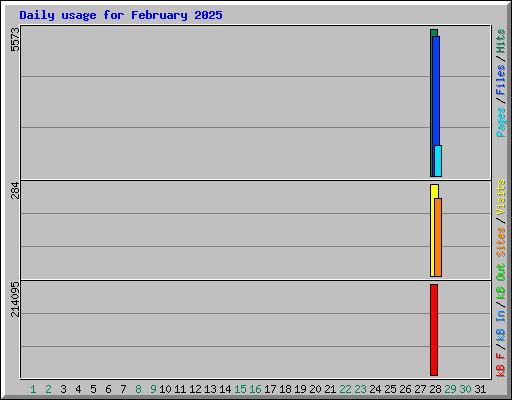Click the red kB F bar for day 28

[x=434, y=330]
